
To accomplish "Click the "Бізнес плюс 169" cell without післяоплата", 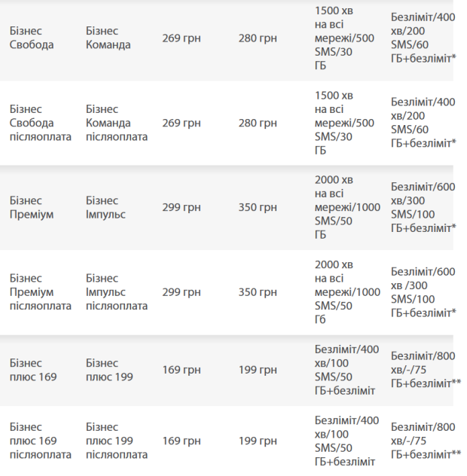I will (x=33, y=370).
